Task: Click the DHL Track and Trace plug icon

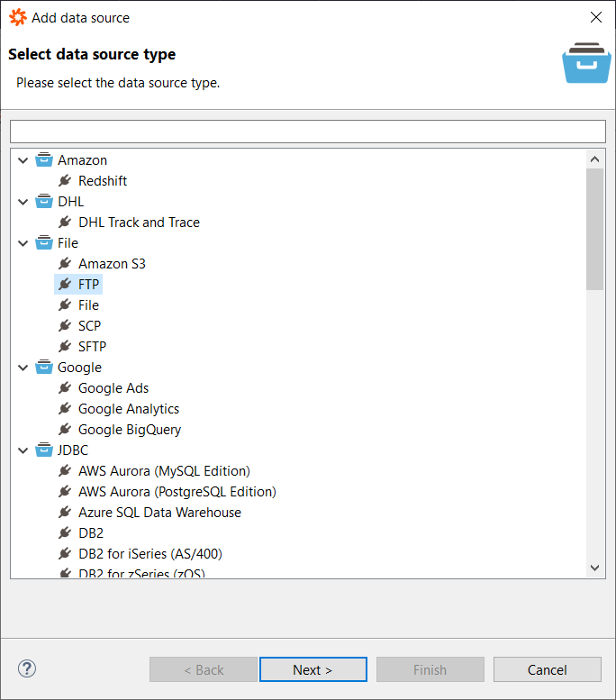Action: pos(65,223)
